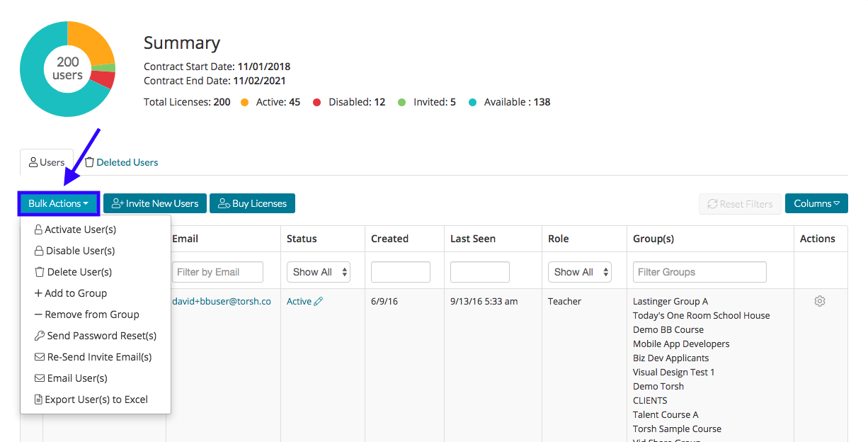Click the Buy Licenses button
Screen dimensions: 868x442
click(x=252, y=203)
